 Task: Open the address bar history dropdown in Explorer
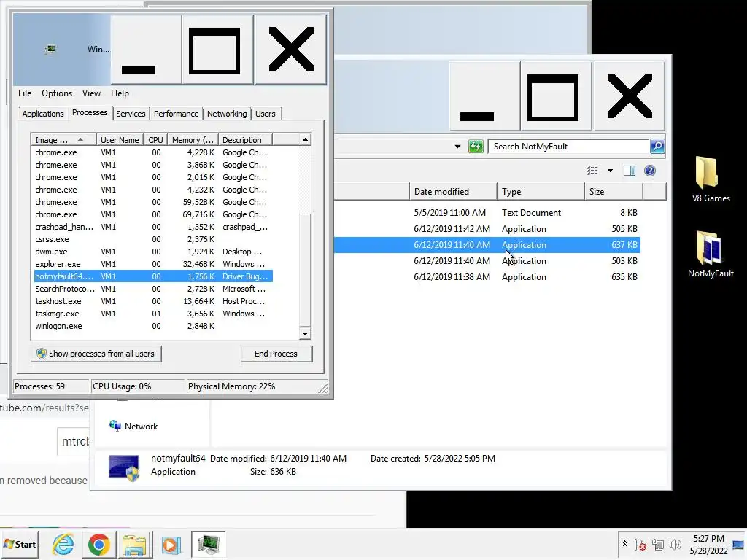pos(457,146)
